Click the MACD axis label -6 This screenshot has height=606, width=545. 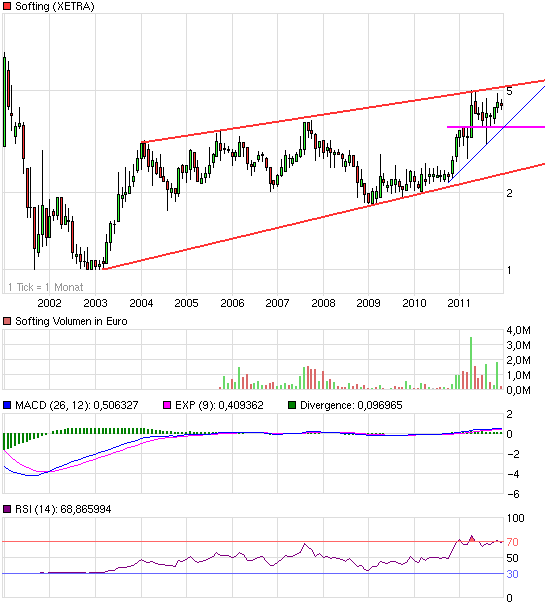pyautogui.click(x=513, y=494)
